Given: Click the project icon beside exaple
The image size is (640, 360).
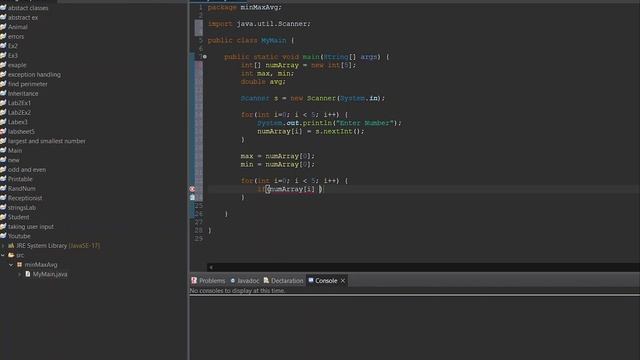Looking at the screenshot, I should pyautogui.click(x=3, y=65).
